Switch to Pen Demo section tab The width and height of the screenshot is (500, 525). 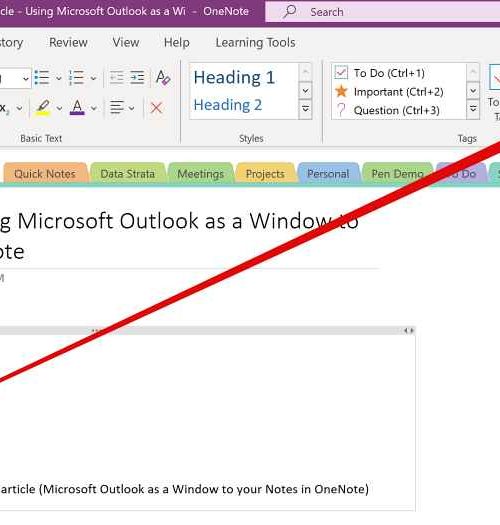coord(397,174)
